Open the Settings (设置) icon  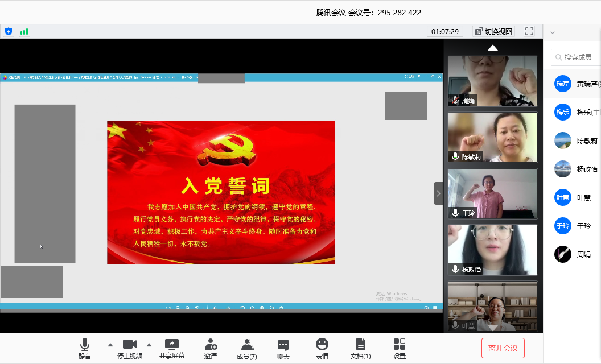[x=400, y=349]
